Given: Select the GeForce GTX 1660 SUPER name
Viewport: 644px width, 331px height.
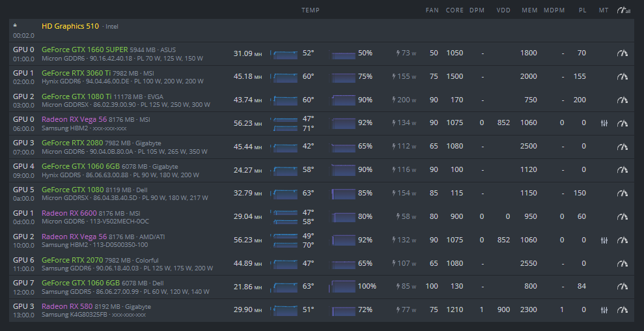Looking at the screenshot, I should click(85, 50).
